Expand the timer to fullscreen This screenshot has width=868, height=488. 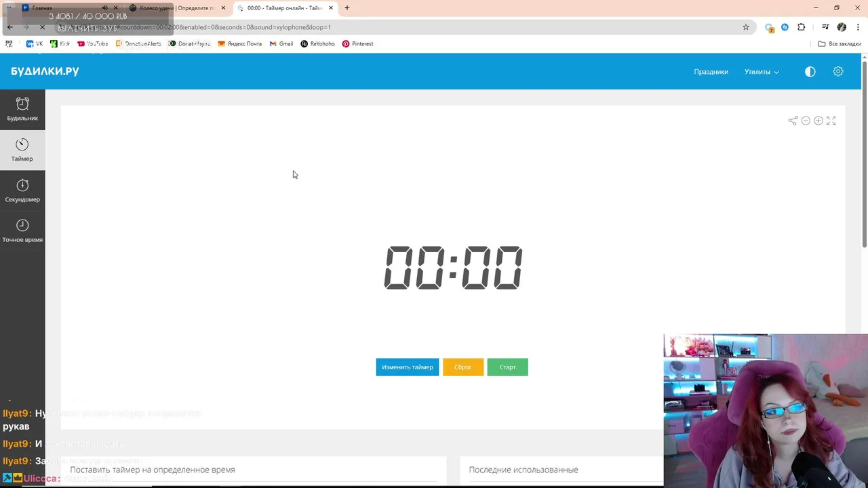(x=831, y=121)
